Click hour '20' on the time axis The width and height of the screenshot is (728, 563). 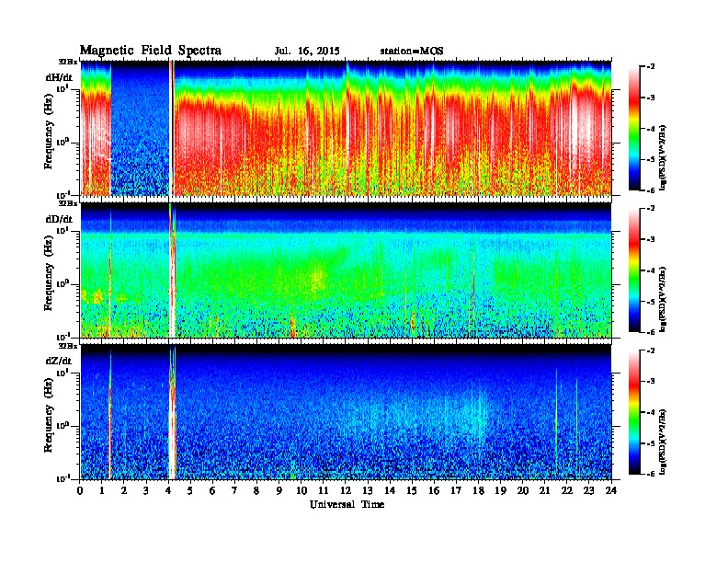pyautogui.click(x=523, y=491)
